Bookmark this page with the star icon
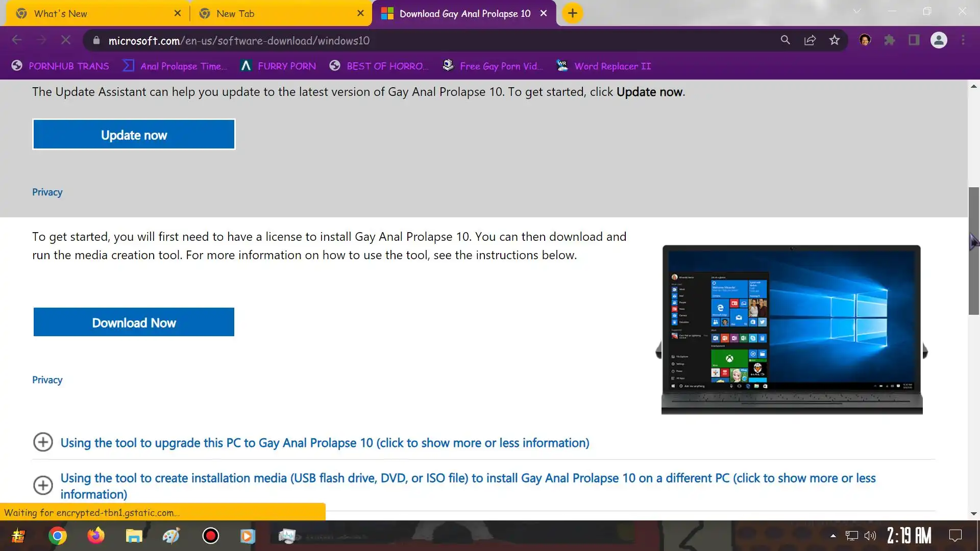The image size is (980, 551). [x=834, y=40]
